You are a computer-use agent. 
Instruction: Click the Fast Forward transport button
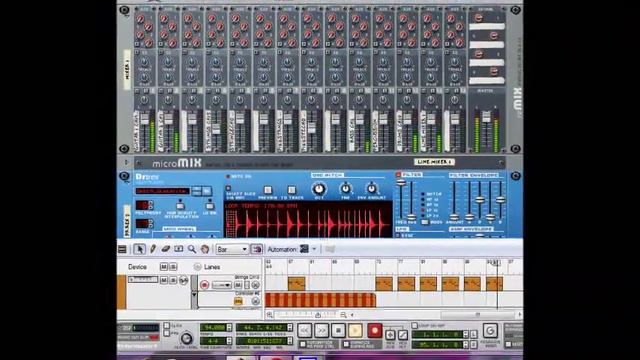pos(321,330)
